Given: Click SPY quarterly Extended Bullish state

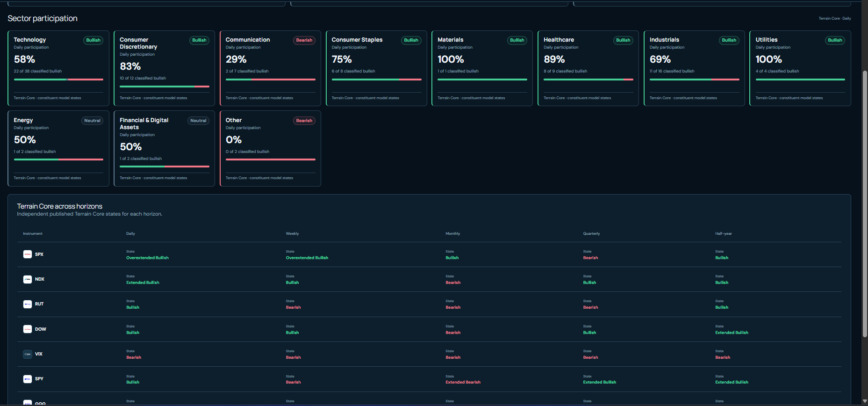Looking at the screenshot, I should click(x=599, y=382).
